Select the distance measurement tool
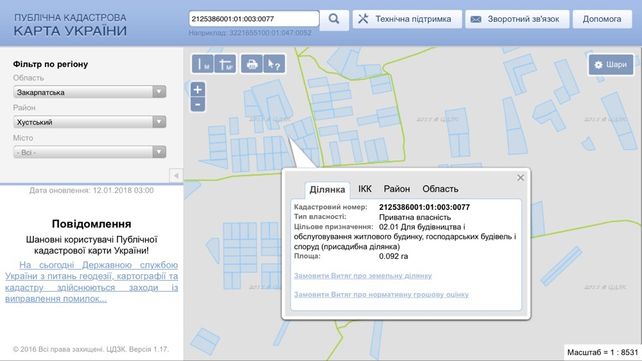 click(202, 64)
